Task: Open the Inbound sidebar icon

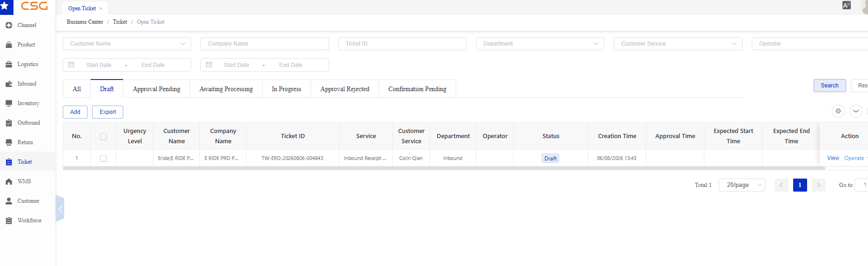Action: tap(9, 84)
